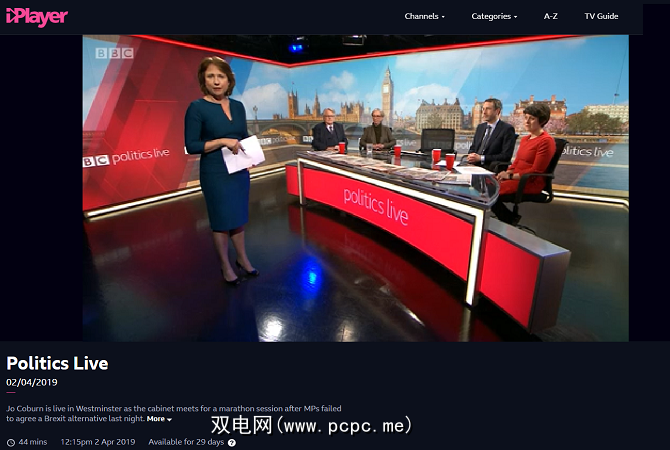670x450 pixels.
Task: Expand description with the More link
Action: [x=159, y=419]
